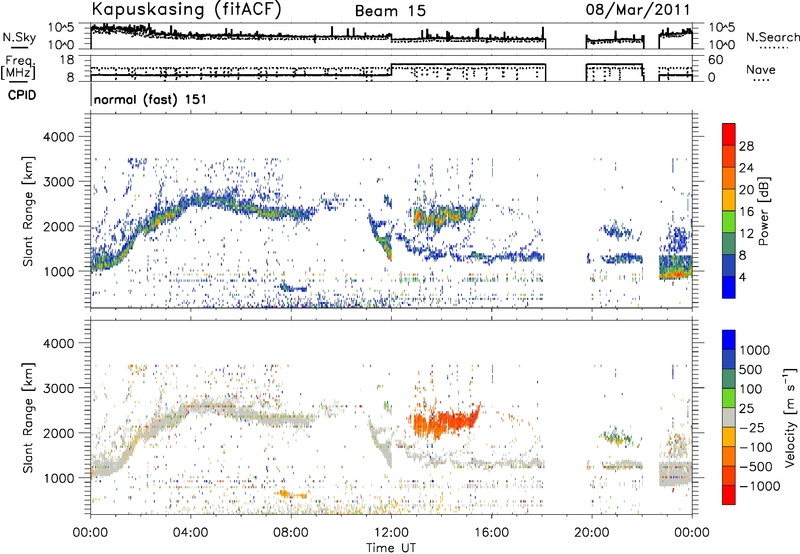Click the '28' value on Power colorbar
Image resolution: width=800 pixels, height=554 pixels.
[746, 146]
